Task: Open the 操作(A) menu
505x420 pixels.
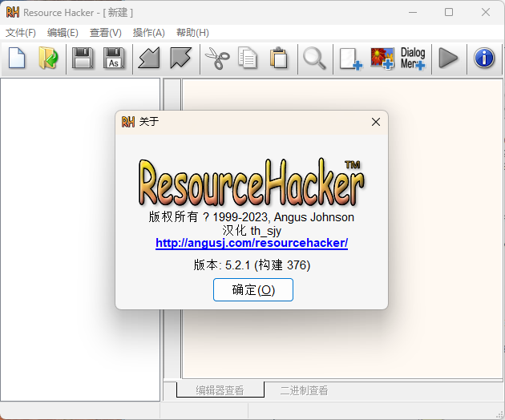Action: [x=148, y=33]
